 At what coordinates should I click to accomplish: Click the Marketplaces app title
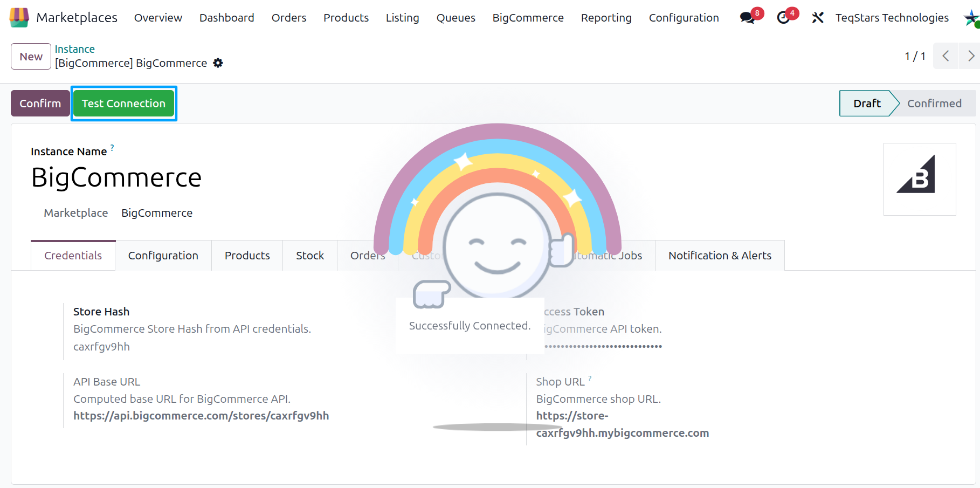(77, 18)
